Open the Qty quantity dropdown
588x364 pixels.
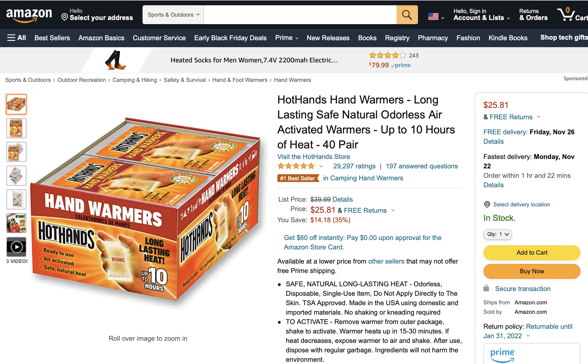coord(498,234)
